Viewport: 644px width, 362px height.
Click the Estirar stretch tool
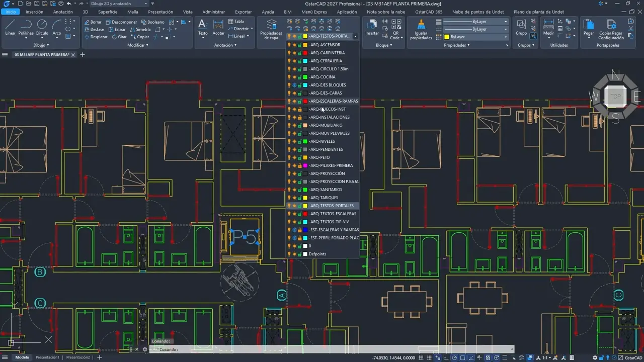tap(117, 30)
